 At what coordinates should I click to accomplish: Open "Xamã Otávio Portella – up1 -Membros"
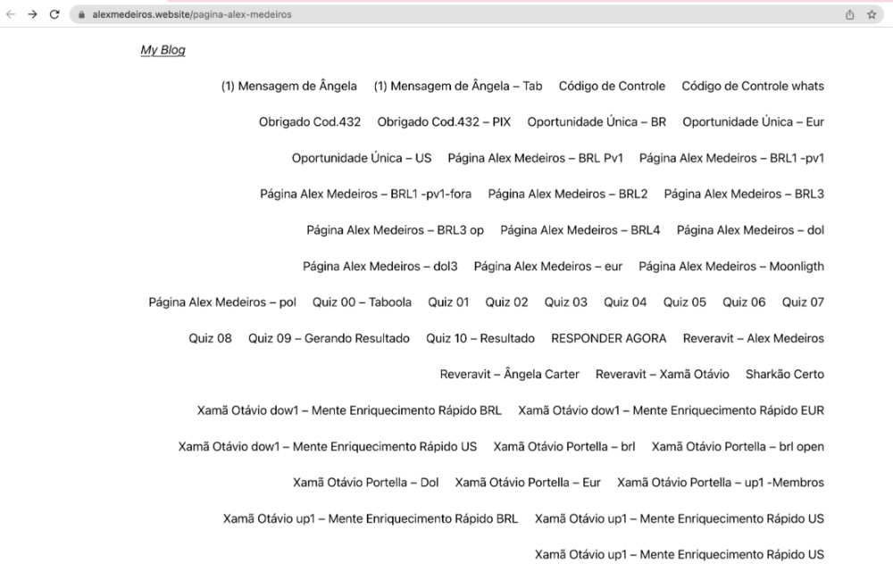tap(721, 483)
